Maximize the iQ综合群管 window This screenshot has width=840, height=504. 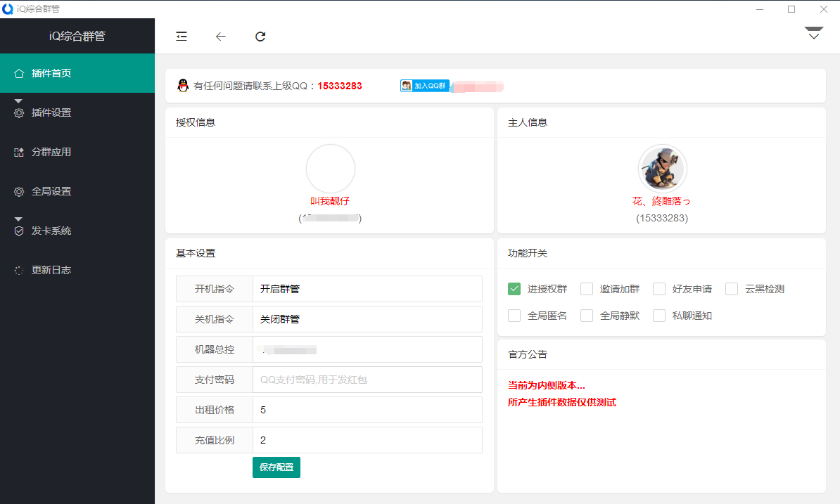(x=791, y=9)
